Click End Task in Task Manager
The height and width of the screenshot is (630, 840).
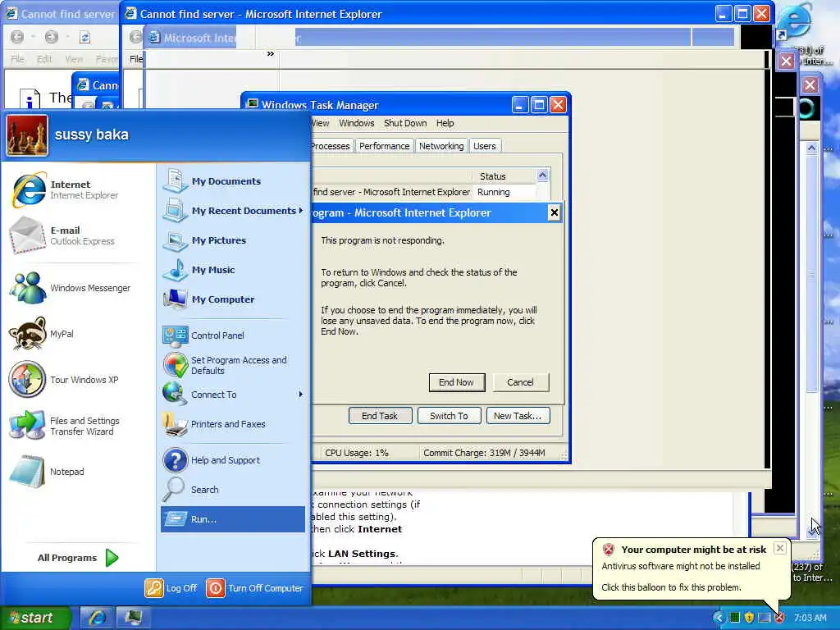[380, 416]
